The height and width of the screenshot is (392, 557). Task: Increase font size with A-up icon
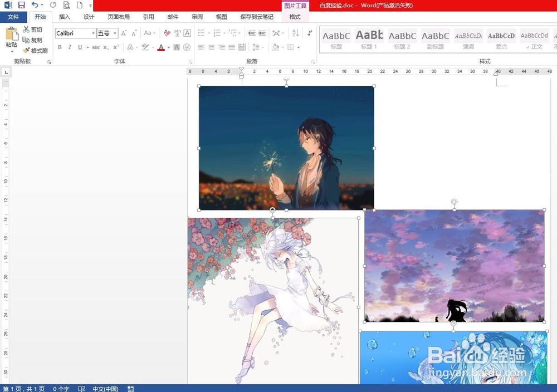(124, 33)
